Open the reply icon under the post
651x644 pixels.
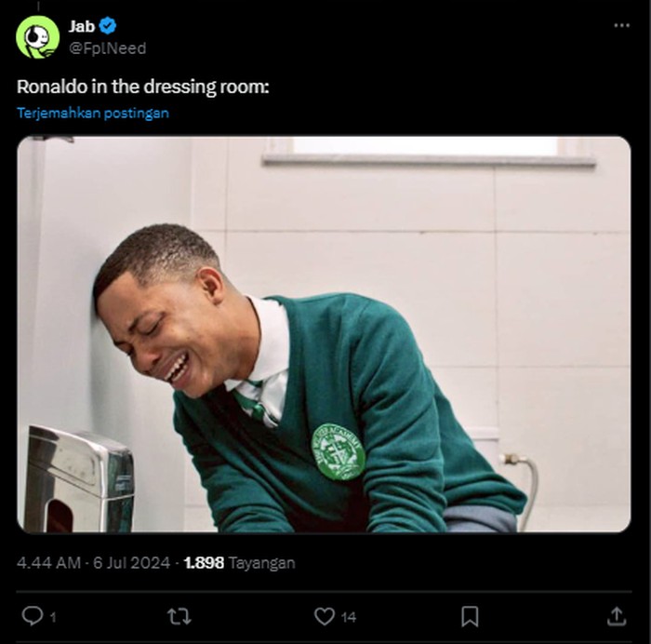click(33, 616)
